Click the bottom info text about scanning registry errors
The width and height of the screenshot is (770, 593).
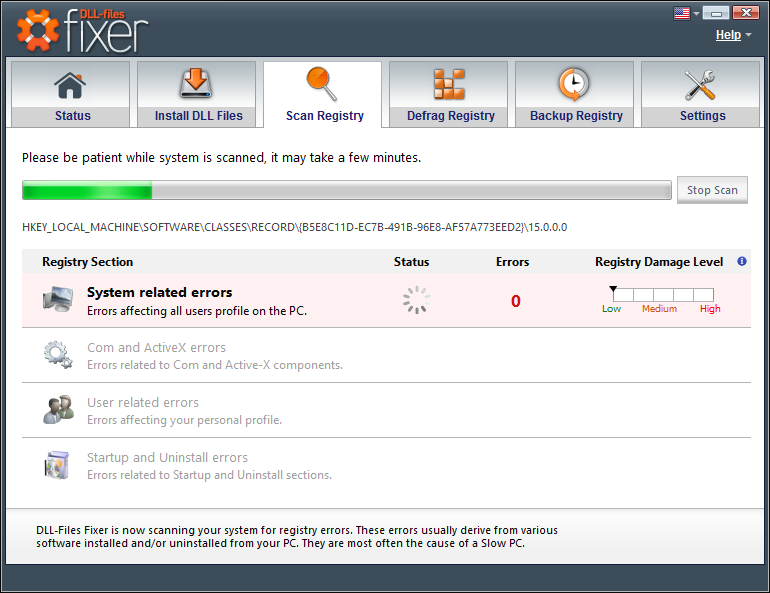pyautogui.click(x=297, y=537)
